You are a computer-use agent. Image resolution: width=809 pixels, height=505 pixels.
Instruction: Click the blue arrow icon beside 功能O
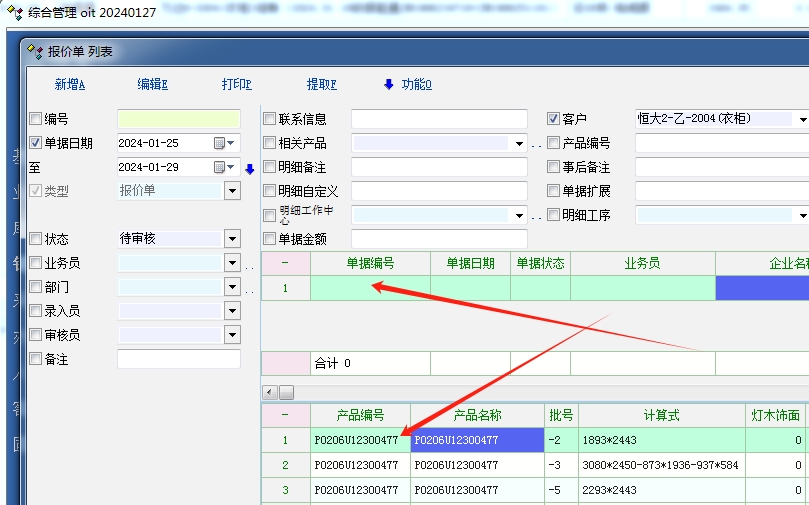(389, 85)
